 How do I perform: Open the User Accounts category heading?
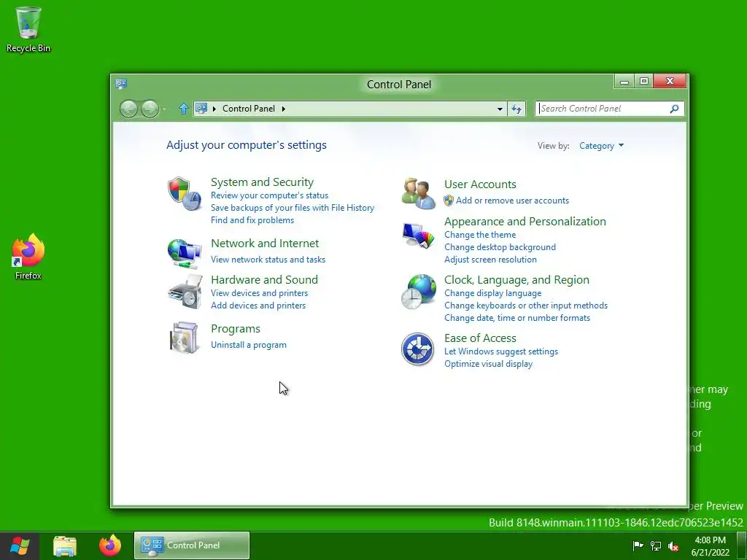480,184
